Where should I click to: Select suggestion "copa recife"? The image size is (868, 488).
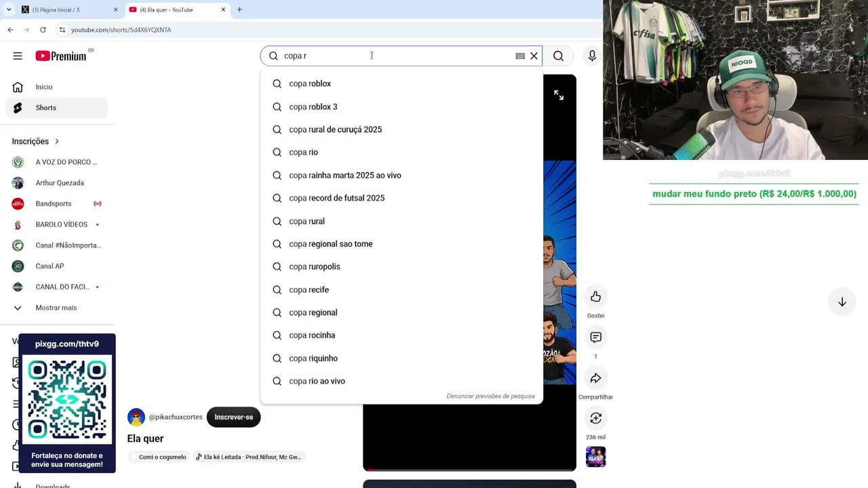[x=401, y=289]
